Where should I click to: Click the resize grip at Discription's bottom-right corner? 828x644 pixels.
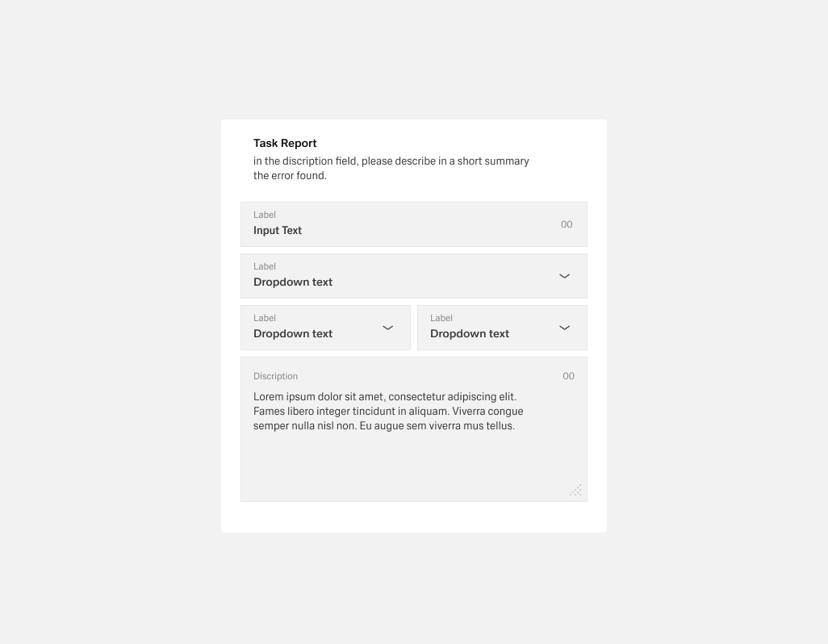click(x=575, y=490)
